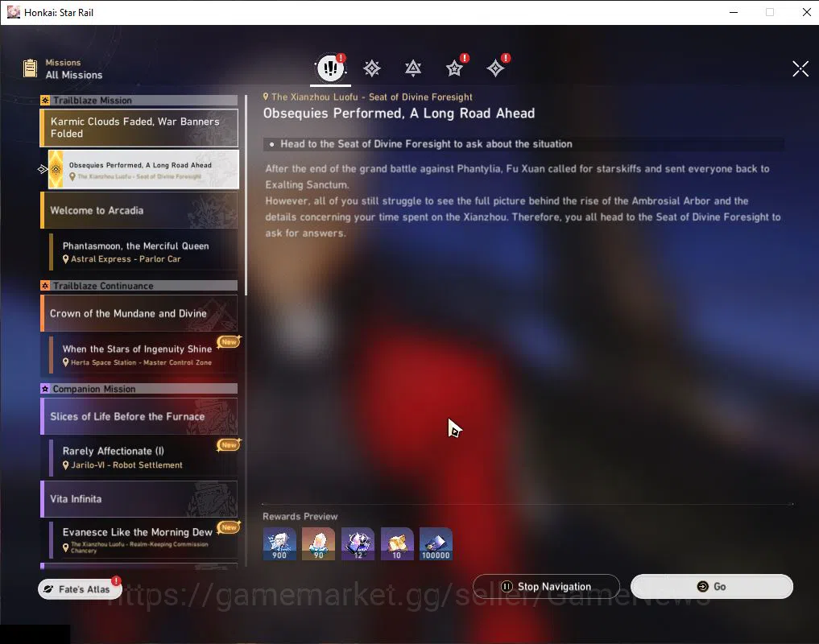Collapse the Welcome to Arcadia mission group
819x644 pixels.
(139, 210)
